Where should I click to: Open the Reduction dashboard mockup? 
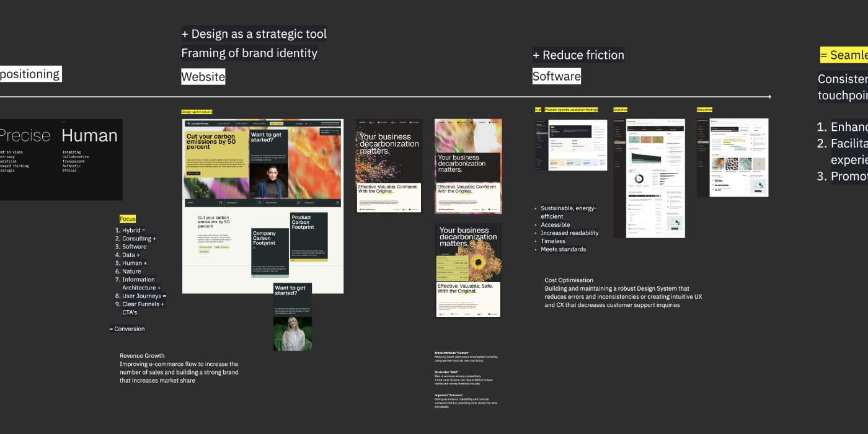732,157
